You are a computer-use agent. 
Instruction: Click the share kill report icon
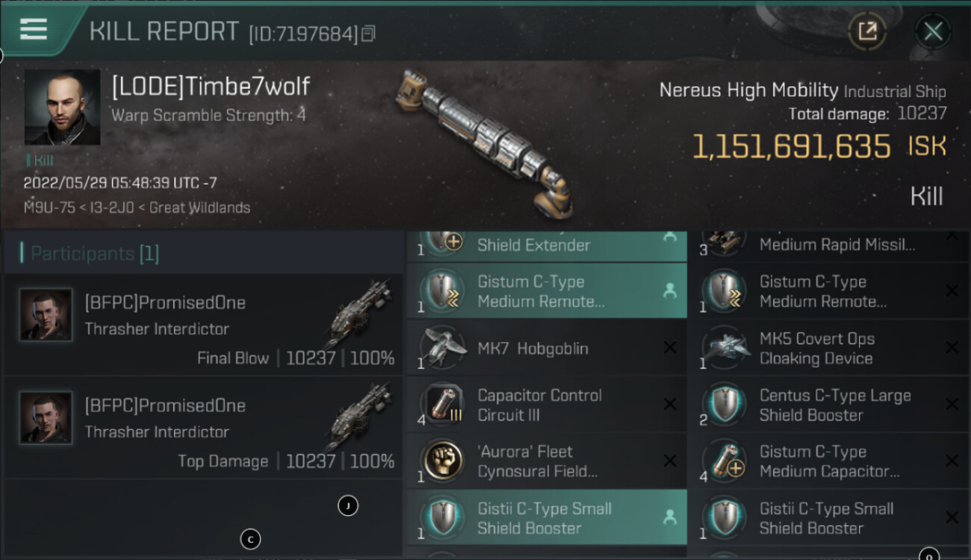[866, 31]
